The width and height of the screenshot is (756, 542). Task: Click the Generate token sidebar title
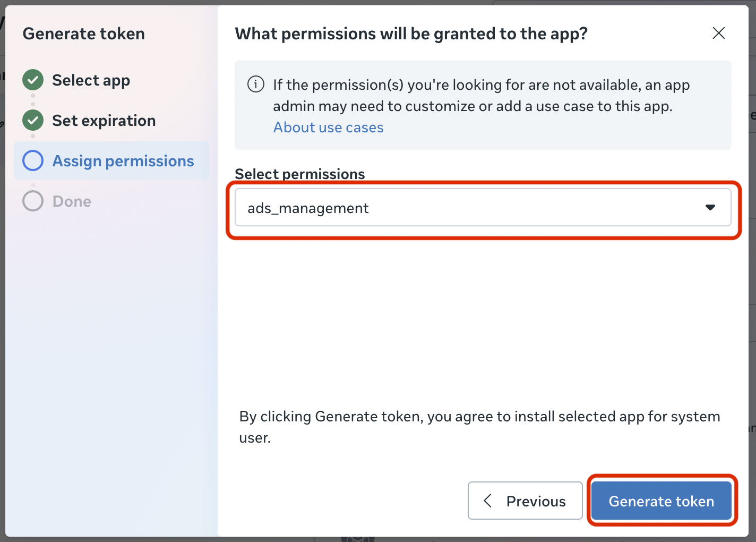83,34
